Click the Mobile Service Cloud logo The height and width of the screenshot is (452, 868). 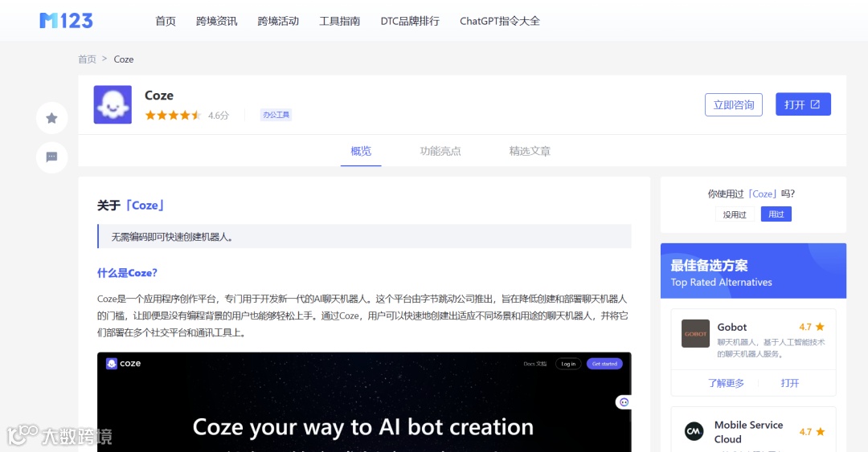click(694, 431)
